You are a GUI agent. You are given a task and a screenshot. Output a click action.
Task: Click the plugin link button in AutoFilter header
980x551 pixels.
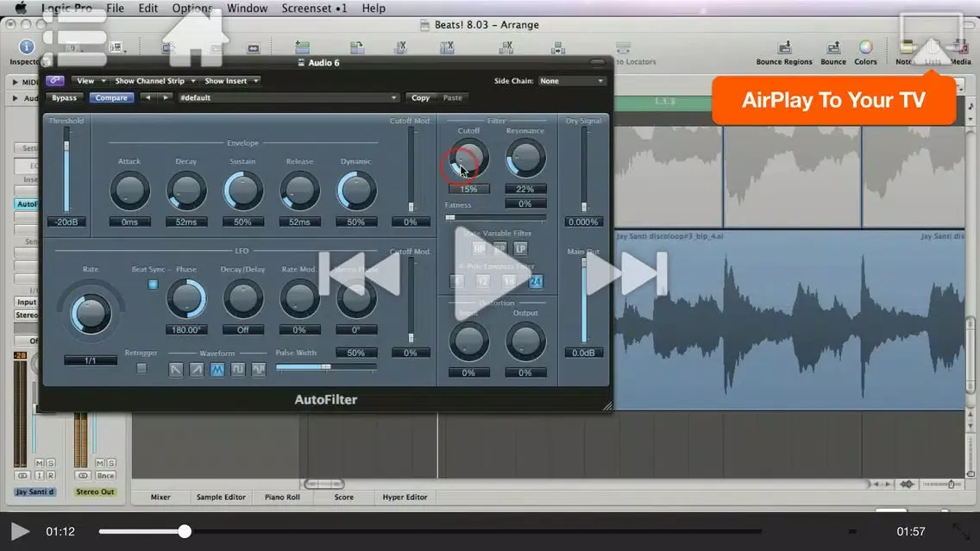56,81
